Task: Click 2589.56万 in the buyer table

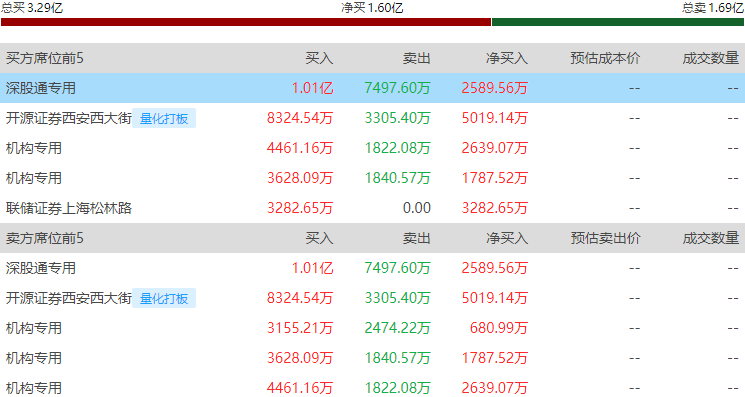Action: [495, 88]
